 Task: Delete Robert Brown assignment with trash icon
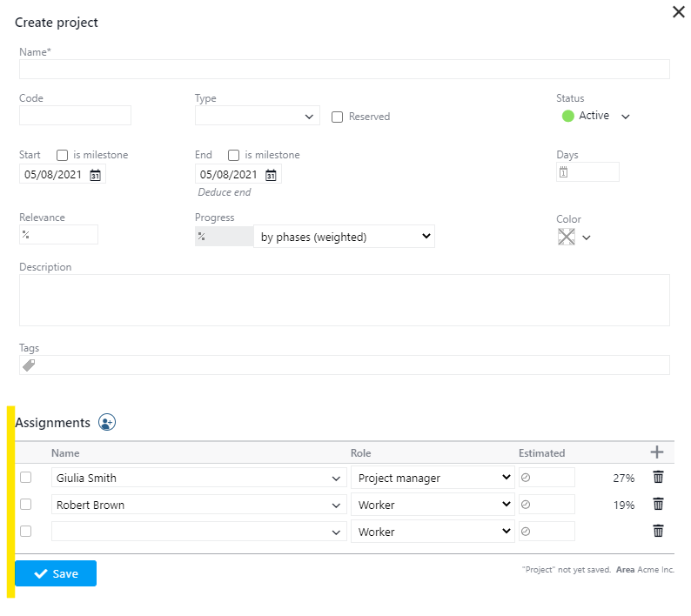pos(658,505)
